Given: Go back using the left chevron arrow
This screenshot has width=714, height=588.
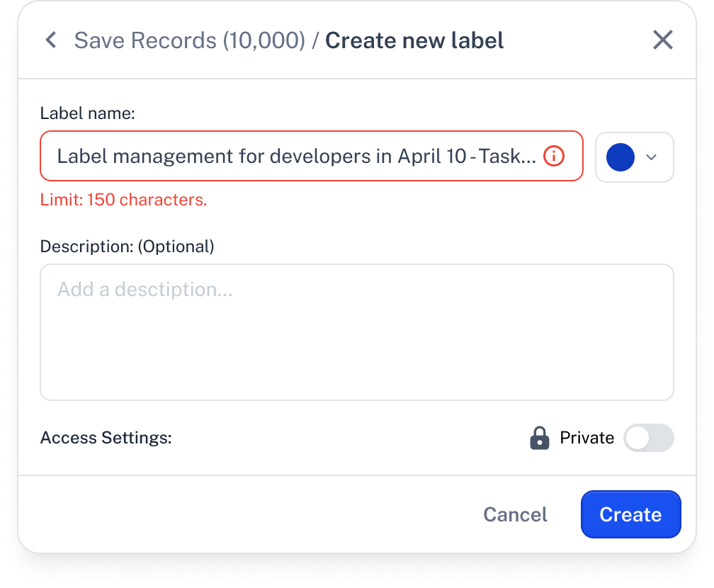Looking at the screenshot, I should pyautogui.click(x=52, y=40).
